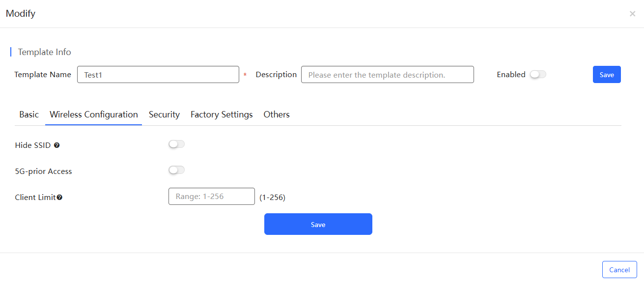
Task: Open the Security tab
Action: coord(164,114)
